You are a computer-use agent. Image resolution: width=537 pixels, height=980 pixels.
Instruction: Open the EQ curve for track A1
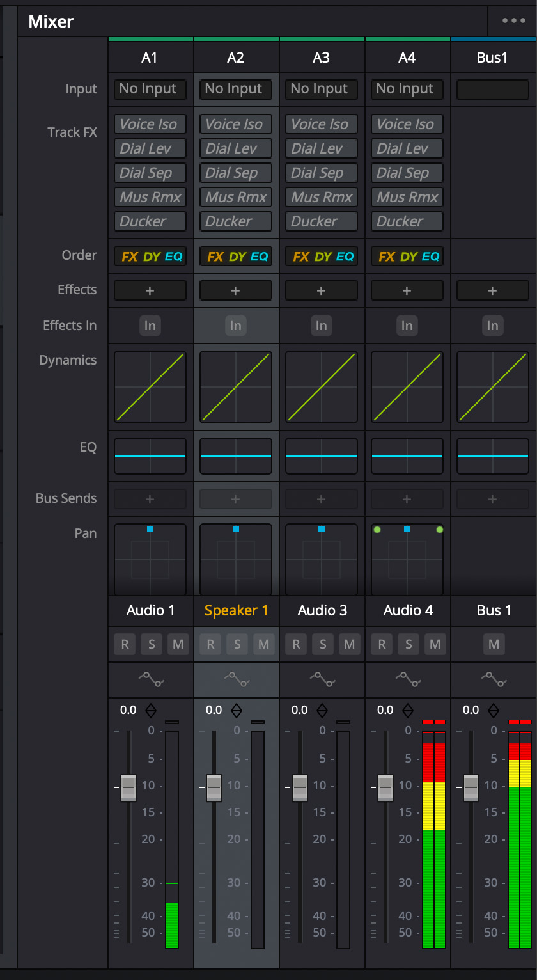click(x=150, y=456)
